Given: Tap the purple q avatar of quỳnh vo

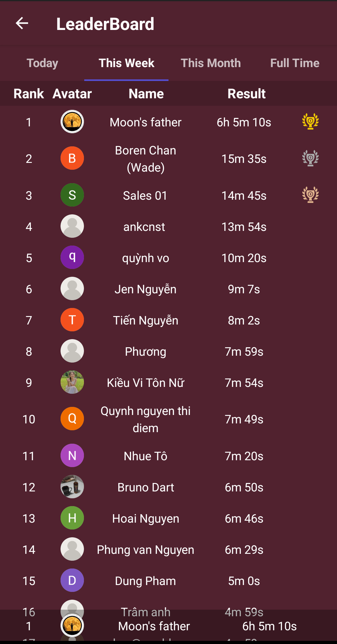Looking at the screenshot, I should (x=72, y=257).
